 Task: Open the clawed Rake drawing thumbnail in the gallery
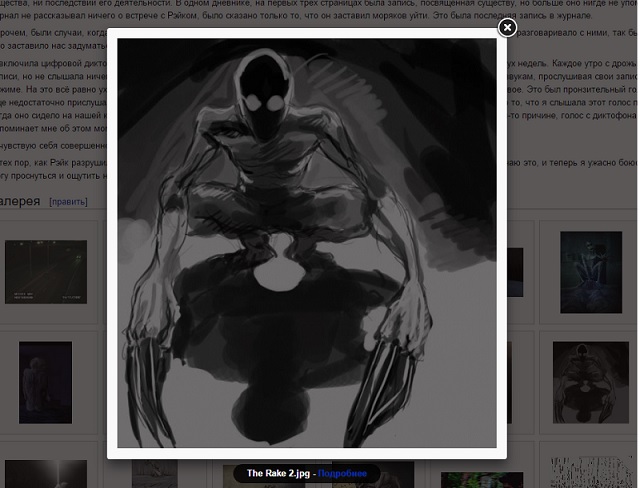coord(591,382)
